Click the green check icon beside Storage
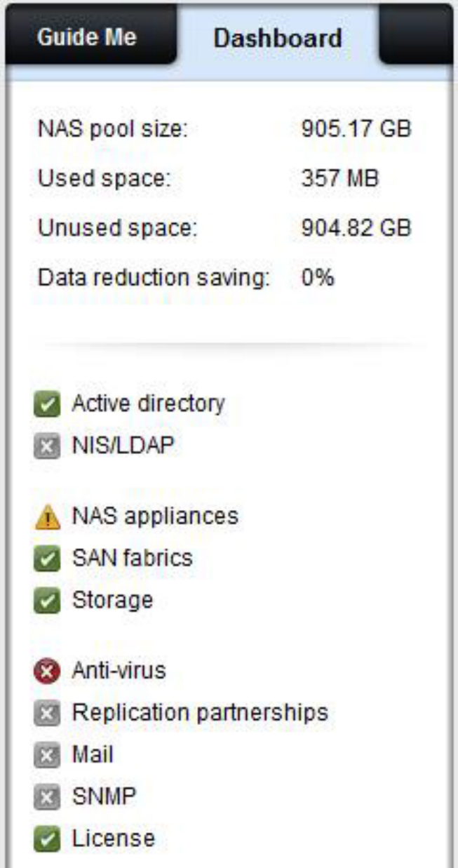This screenshot has width=458, height=868. click(46, 602)
